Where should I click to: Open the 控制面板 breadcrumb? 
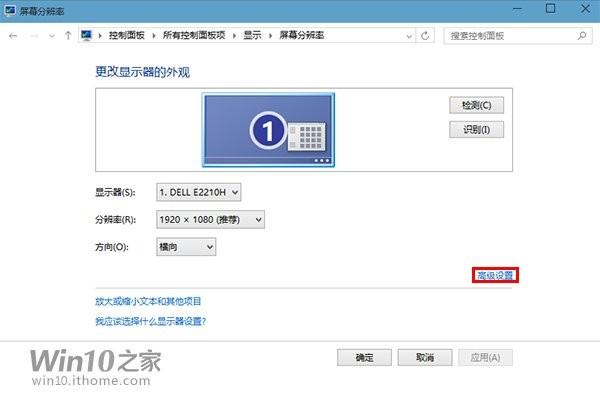[127, 35]
